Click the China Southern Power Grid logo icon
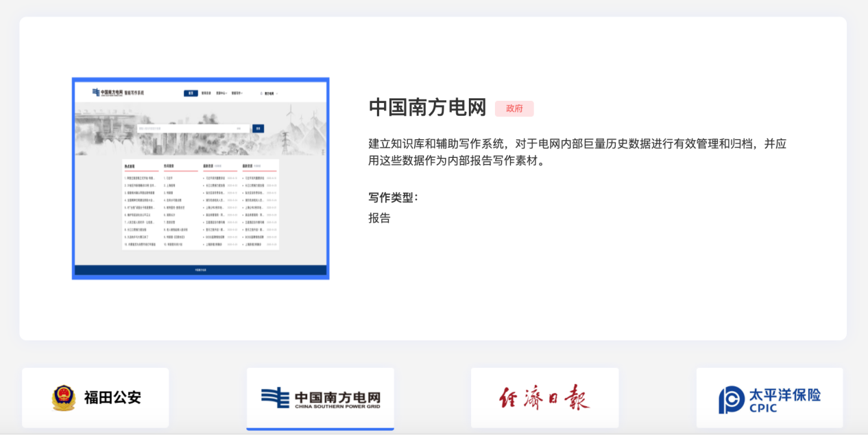Screen dimensions: 868x435 pos(276,398)
